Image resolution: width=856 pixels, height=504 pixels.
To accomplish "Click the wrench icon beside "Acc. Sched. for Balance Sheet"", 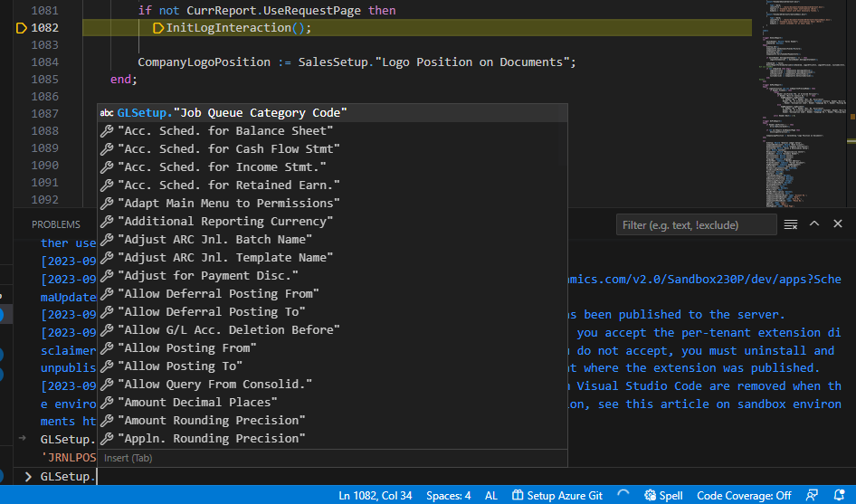I will 107,131.
